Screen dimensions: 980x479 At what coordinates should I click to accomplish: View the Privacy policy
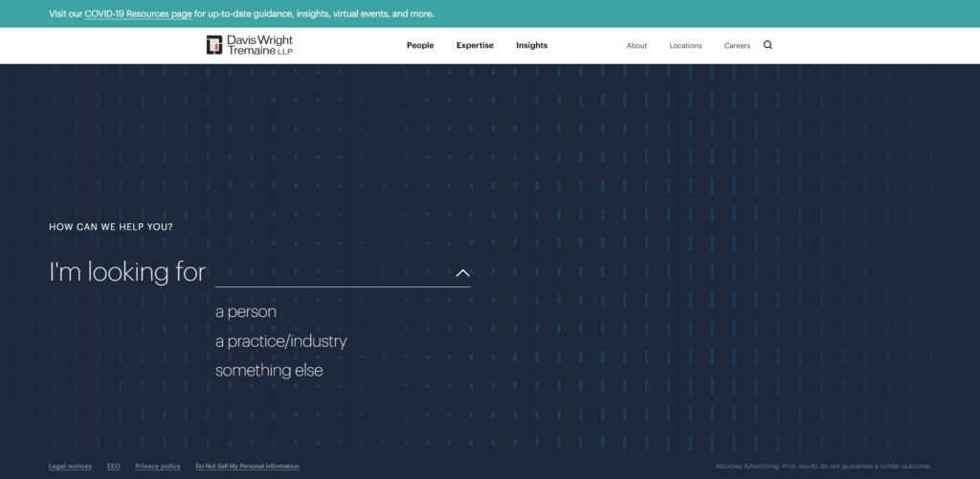coord(158,467)
